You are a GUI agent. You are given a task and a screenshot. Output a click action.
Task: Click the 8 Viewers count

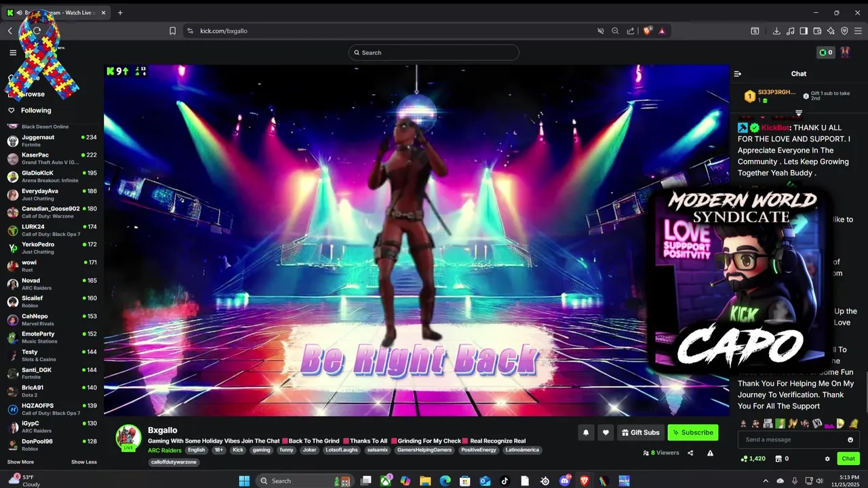[661, 453]
